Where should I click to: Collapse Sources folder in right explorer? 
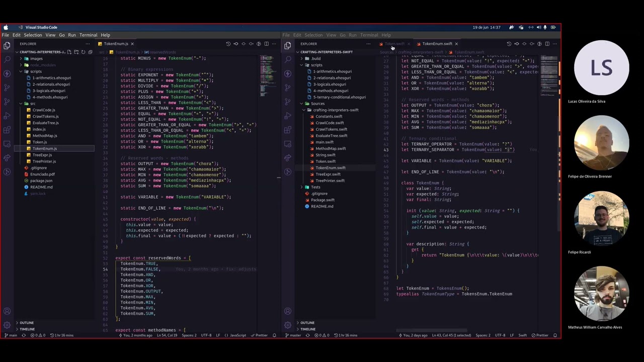(x=317, y=104)
